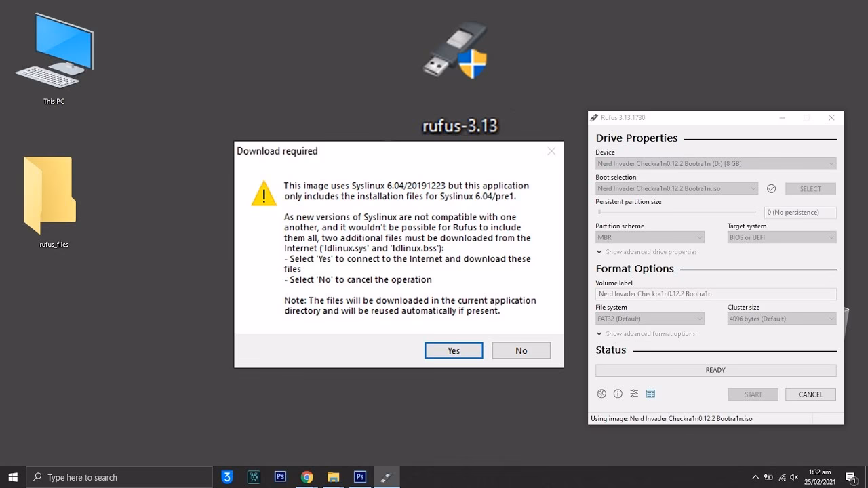
Task: Click SELECT button in Rufus
Action: (x=810, y=189)
